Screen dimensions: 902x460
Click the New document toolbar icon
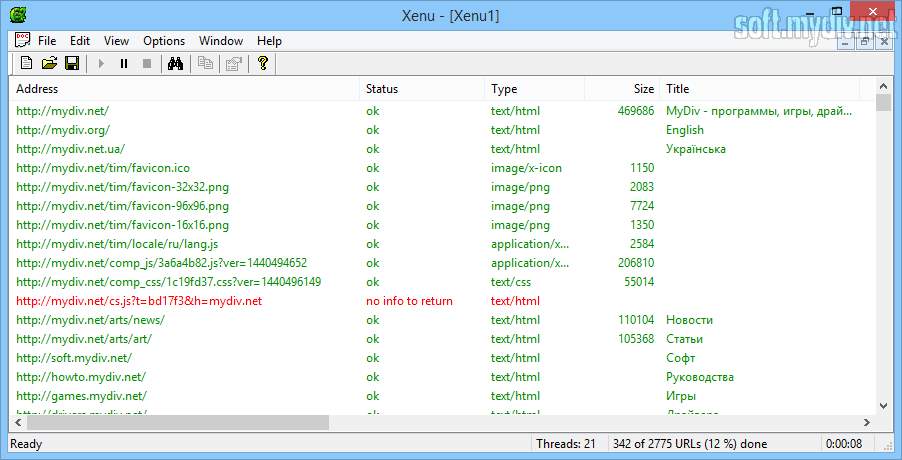[26, 64]
